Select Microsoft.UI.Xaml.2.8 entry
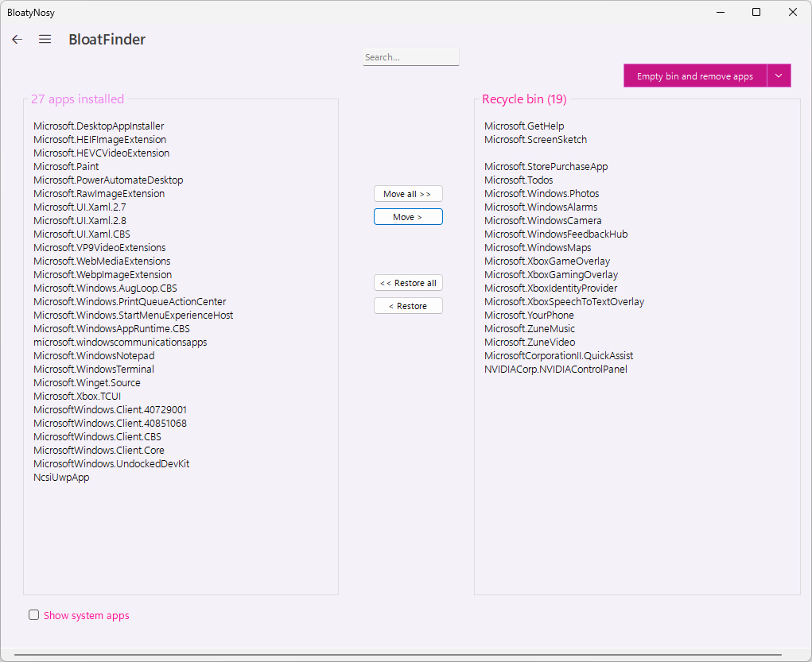812x662 pixels. [x=80, y=220]
